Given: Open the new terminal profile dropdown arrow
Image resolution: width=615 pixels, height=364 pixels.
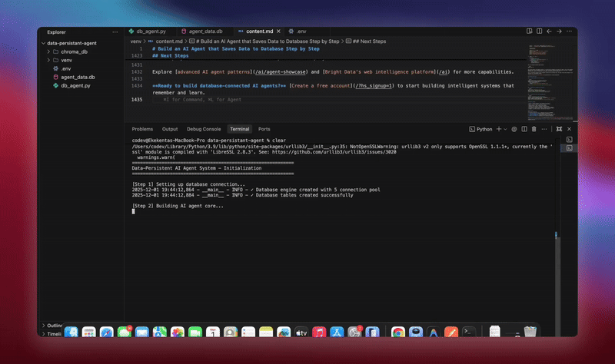Looking at the screenshot, I should [x=504, y=129].
